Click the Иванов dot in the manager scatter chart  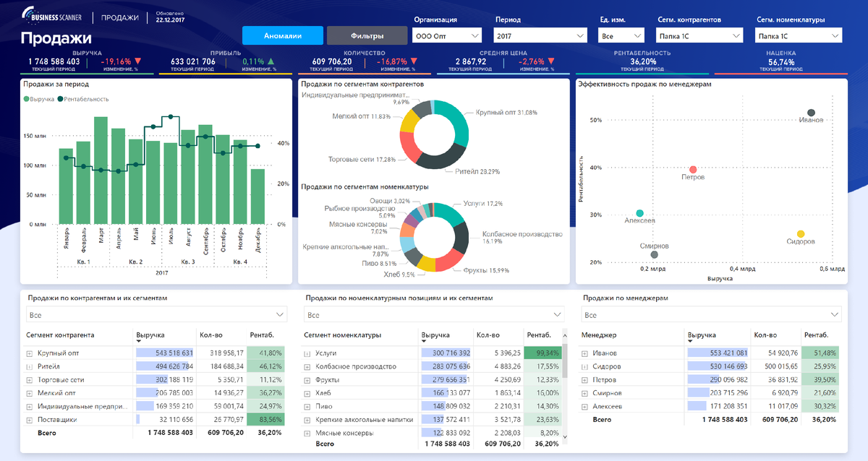(812, 113)
